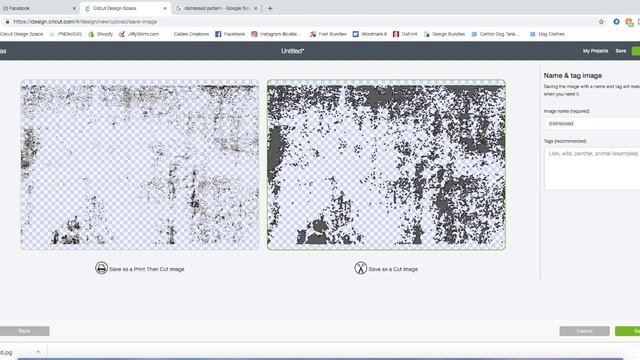Screen dimensions: 640x360
Task: Switch to the Cricut Design Space tab
Action: [125, 8]
